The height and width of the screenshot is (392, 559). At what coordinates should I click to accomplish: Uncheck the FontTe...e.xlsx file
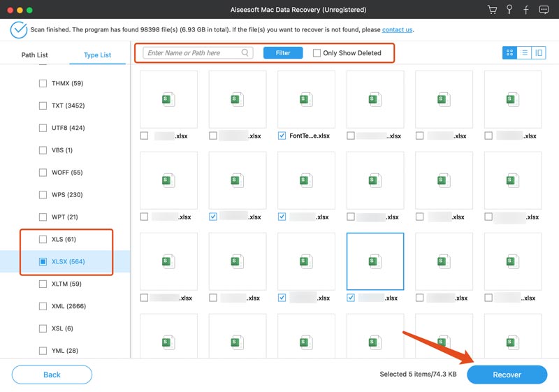click(x=282, y=136)
